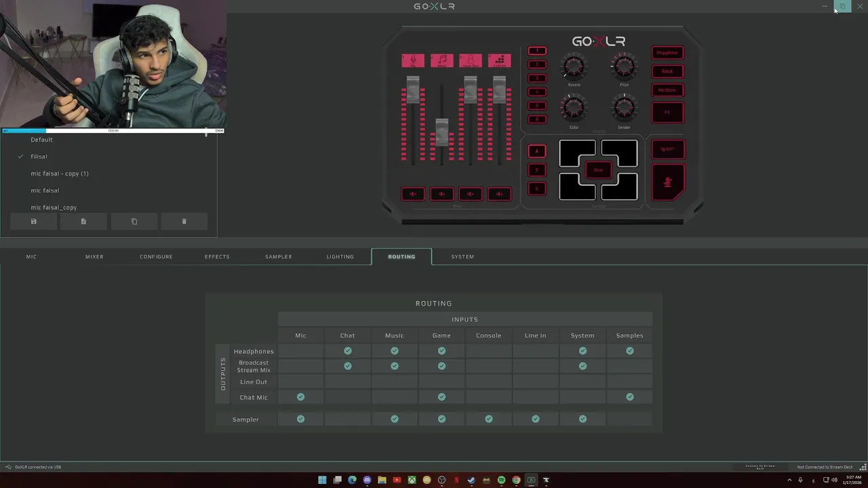
Task: Switch to the MIXER tab
Action: click(x=94, y=257)
